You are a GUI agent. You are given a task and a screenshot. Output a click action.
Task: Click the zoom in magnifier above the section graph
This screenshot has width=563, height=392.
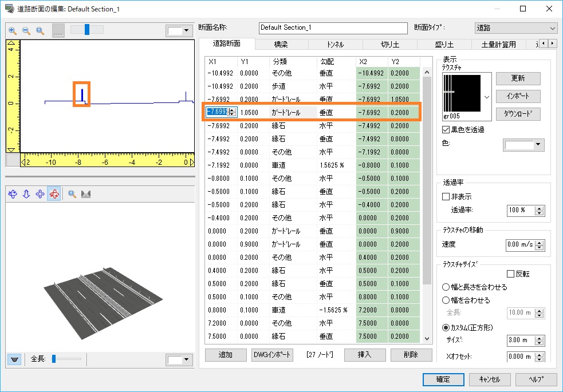(13, 30)
